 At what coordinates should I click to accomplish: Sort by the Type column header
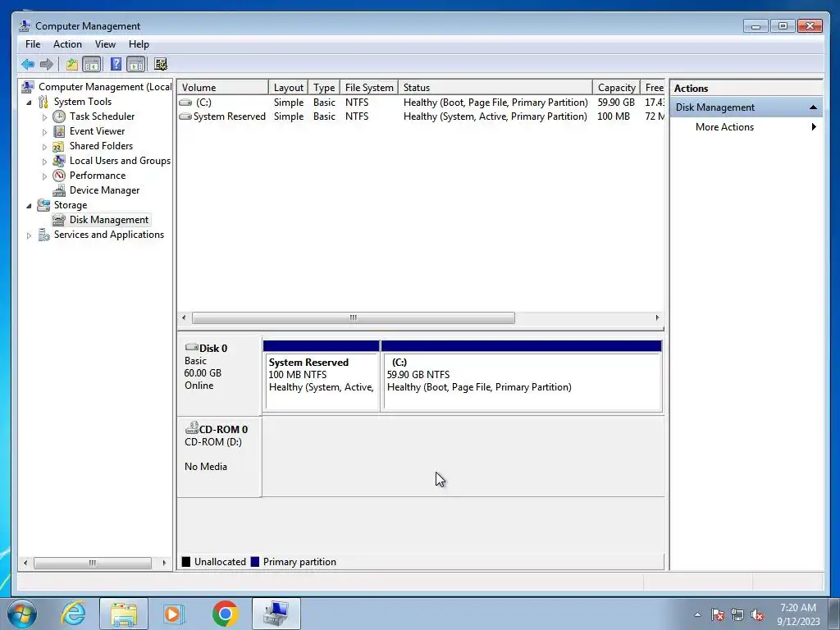(324, 87)
